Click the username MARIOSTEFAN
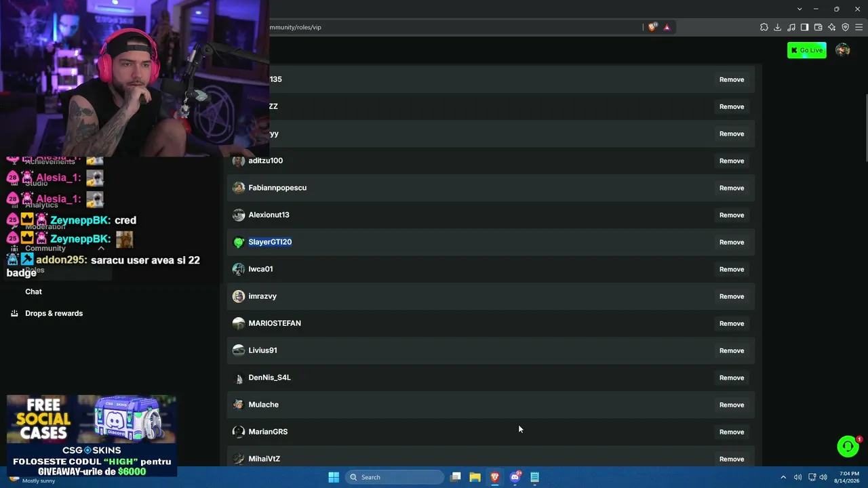 (275, 323)
